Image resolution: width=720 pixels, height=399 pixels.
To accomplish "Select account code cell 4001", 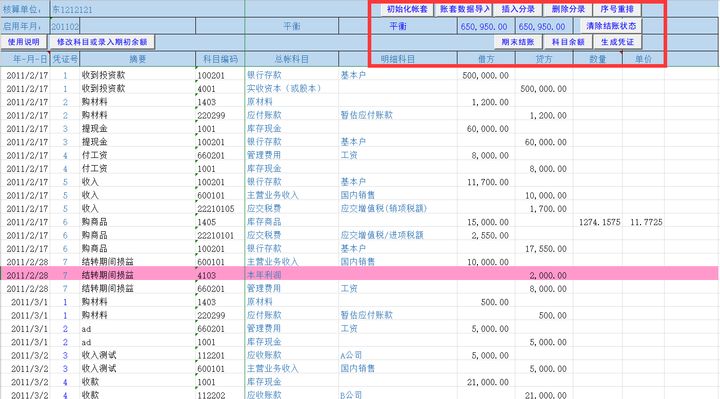I will pos(220,89).
